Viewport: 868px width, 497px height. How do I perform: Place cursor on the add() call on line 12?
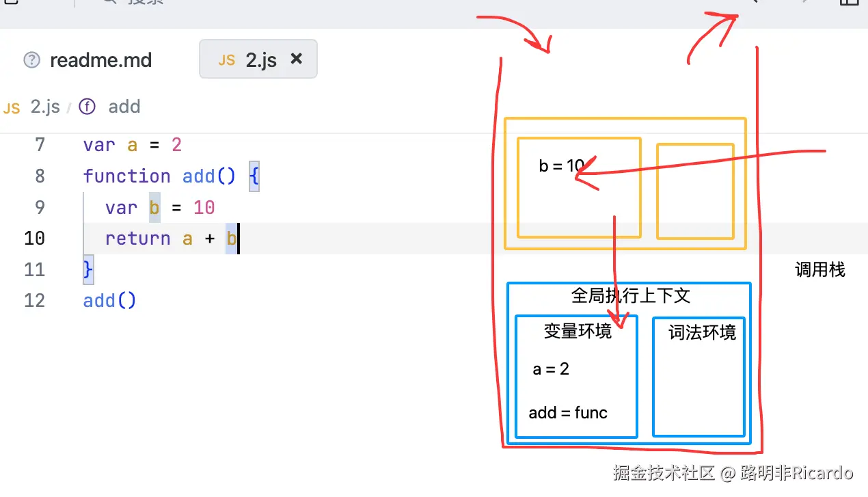(109, 301)
